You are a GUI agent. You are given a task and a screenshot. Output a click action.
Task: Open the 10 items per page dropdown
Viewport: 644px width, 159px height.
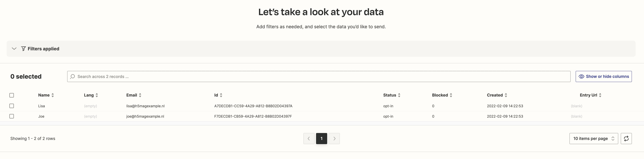pos(593,139)
